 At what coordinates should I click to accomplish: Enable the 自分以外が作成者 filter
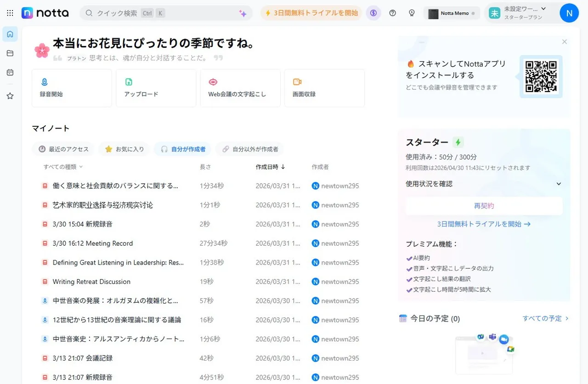tap(249, 149)
